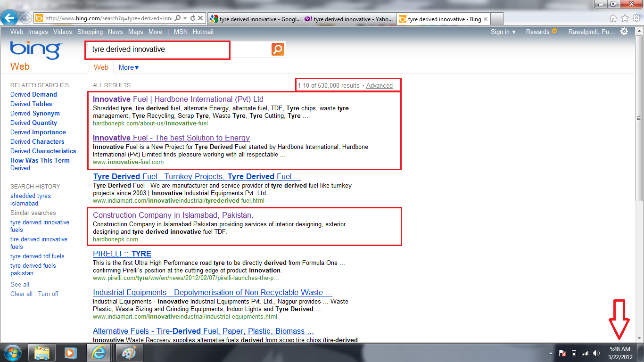Open browser favorites star icon
Screen dimensions: 644x362
[x=625, y=18]
